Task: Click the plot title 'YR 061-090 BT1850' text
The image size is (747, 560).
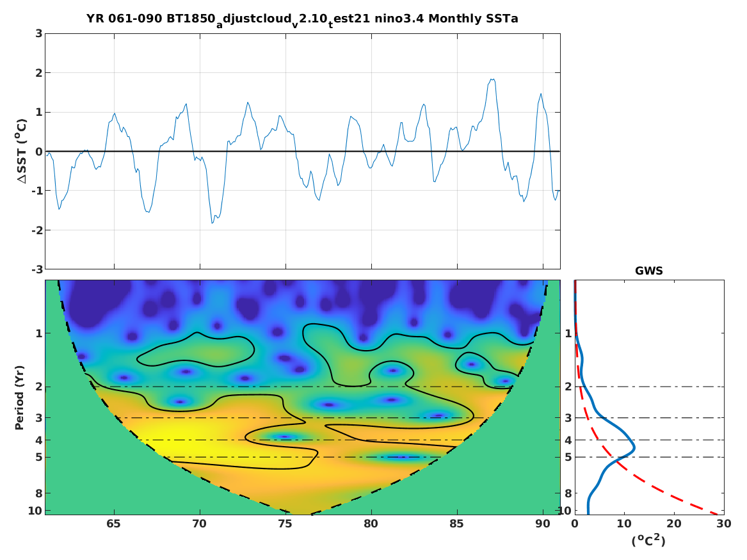Action: (x=150, y=19)
